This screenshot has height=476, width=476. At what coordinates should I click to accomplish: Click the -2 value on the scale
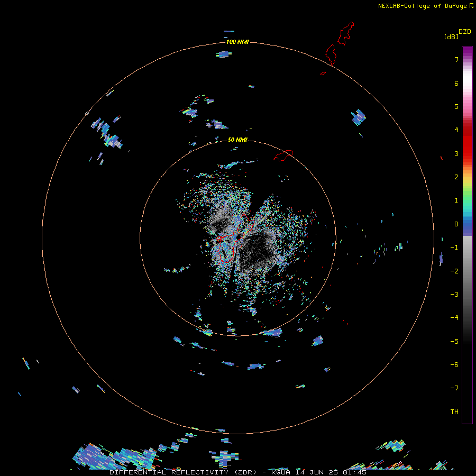click(x=454, y=271)
